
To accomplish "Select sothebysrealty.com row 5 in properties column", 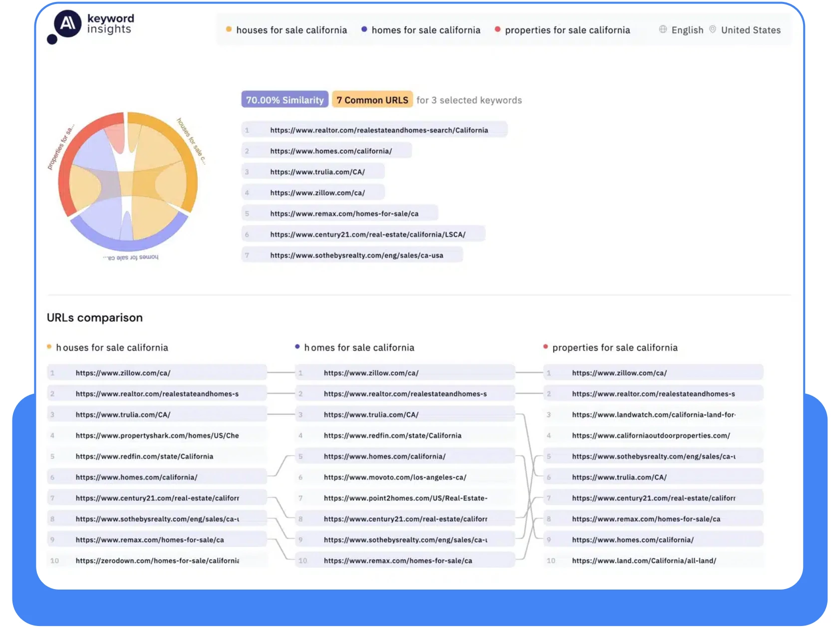I will [x=653, y=456].
